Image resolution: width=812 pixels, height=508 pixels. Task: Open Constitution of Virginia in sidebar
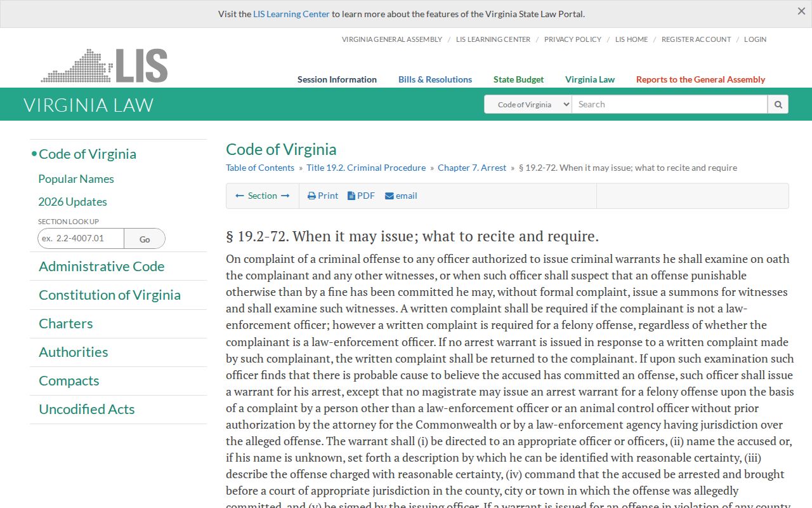pyautogui.click(x=110, y=295)
